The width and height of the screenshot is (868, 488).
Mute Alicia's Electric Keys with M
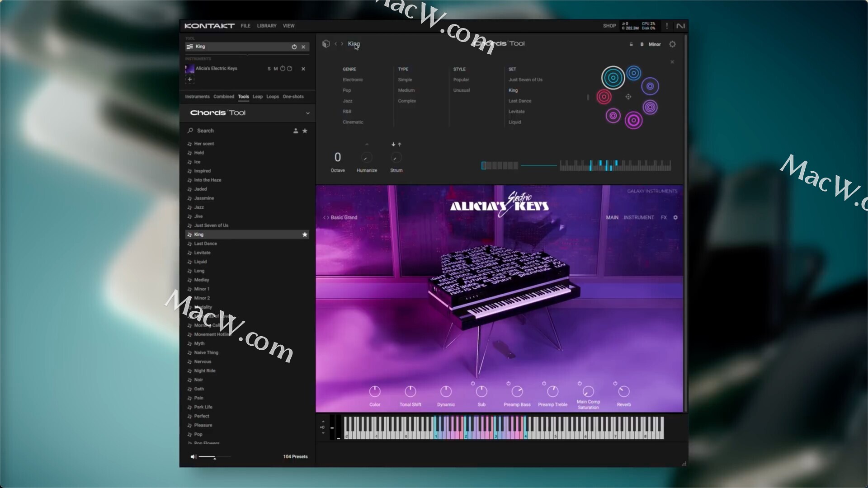(x=276, y=69)
